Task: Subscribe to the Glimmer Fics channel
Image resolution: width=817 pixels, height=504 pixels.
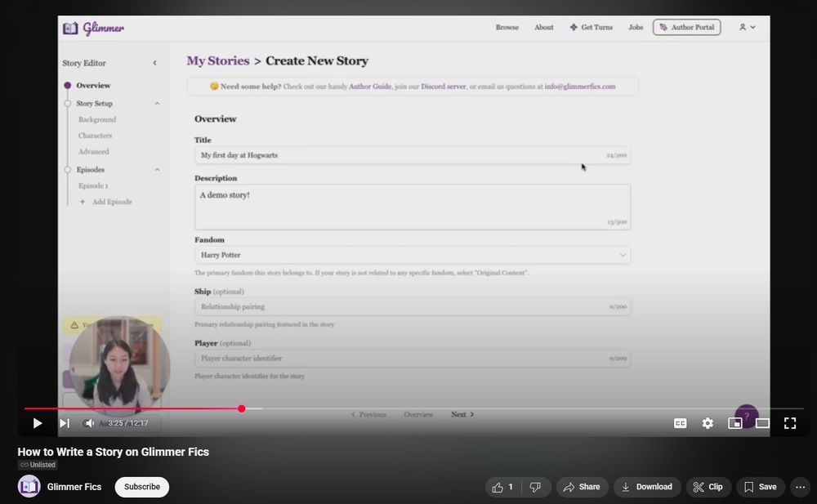Action: (141, 487)
